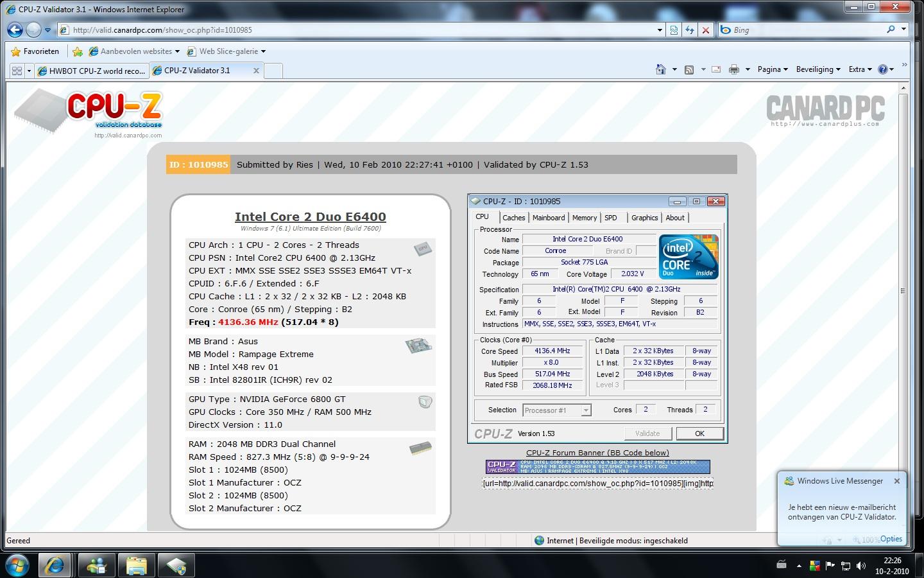Click the Memory tab in CPU-Z screenshot
Image resolution: width=924 pixels, height=578 pixels.
[585, 218]
